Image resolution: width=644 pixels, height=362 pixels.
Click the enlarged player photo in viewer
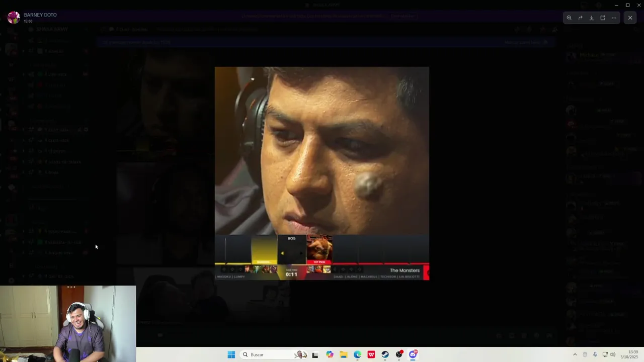point(322,173)
